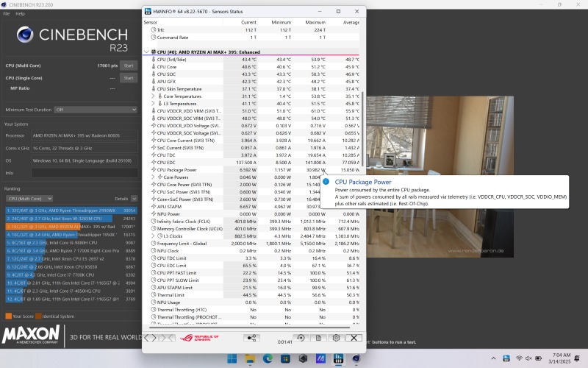Expand the L3 Clocks tree row
The height and width of the screenshot is (368, 588).
click(153, 236)
